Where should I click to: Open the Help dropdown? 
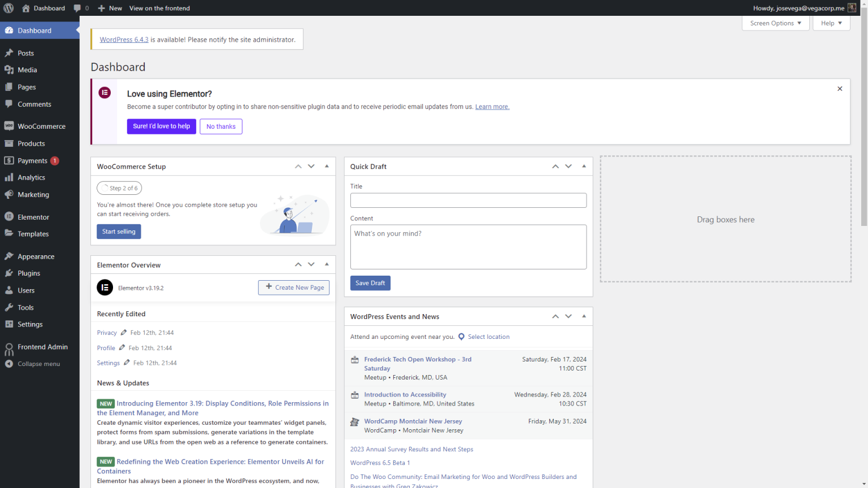point(831,23)
